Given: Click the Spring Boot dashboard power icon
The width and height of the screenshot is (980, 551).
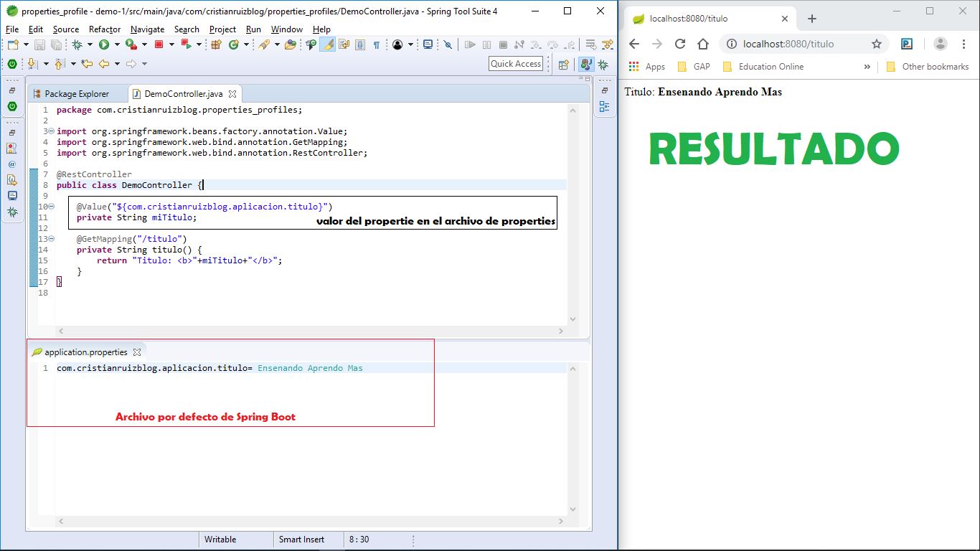Looking at the screenshot, I should point(12,64).
